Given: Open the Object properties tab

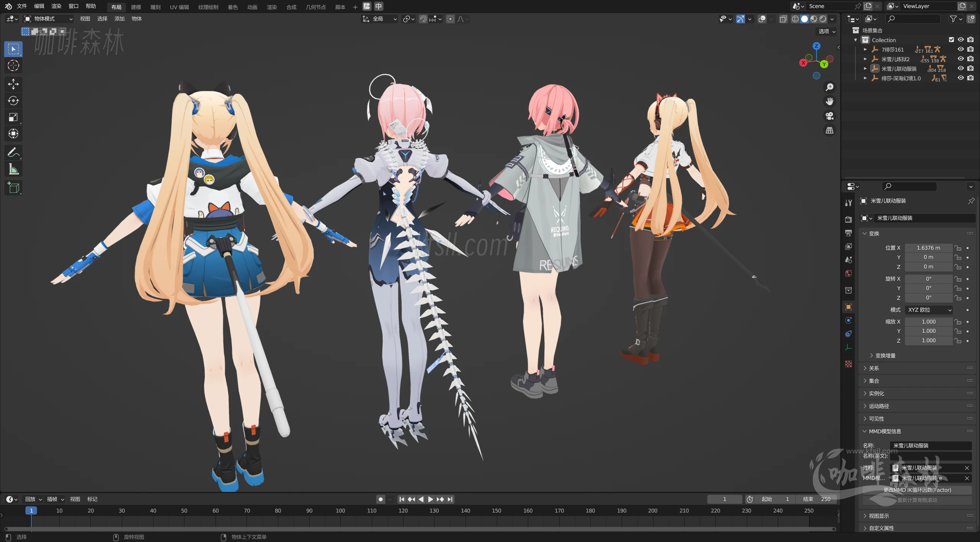Looking at the screenshot, I should tap(848, 307).
